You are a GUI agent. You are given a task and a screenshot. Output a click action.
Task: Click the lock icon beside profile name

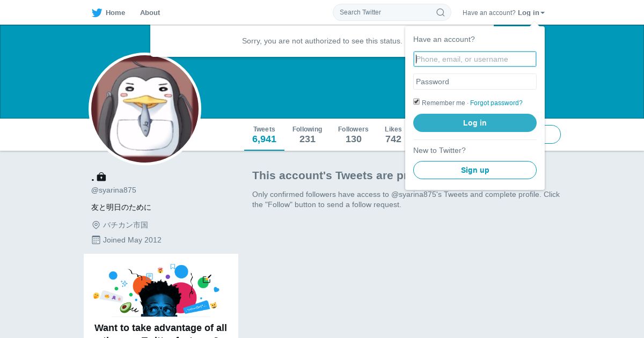[101, 177]
